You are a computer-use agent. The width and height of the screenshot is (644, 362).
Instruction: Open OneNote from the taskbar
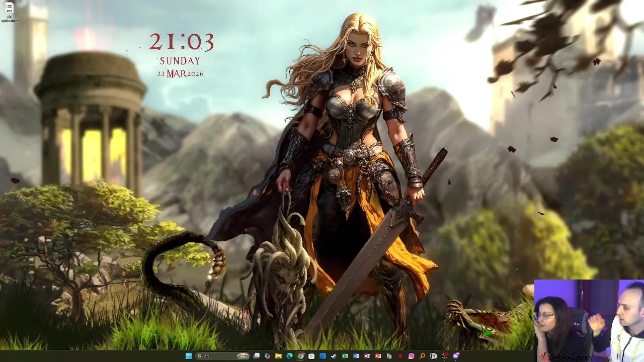[367, 356]
